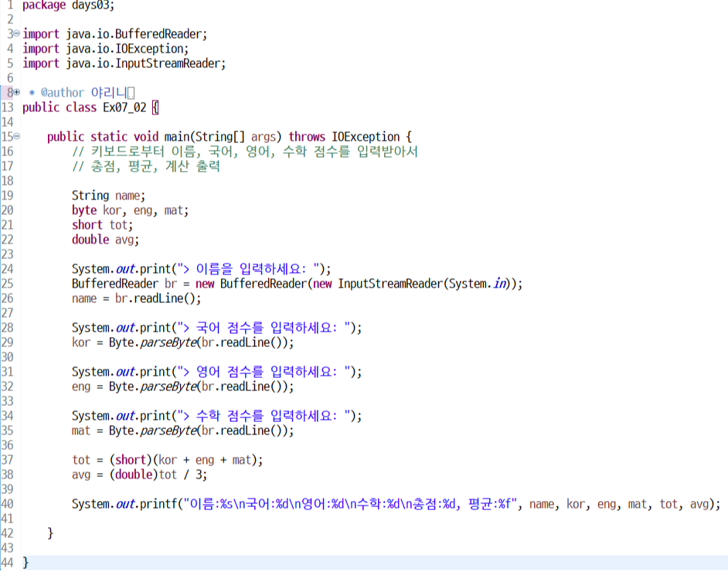Viewport: 728px width, 572px height.
Task: Click 'System.out.printf' on line 40
Action: point(124,504)
